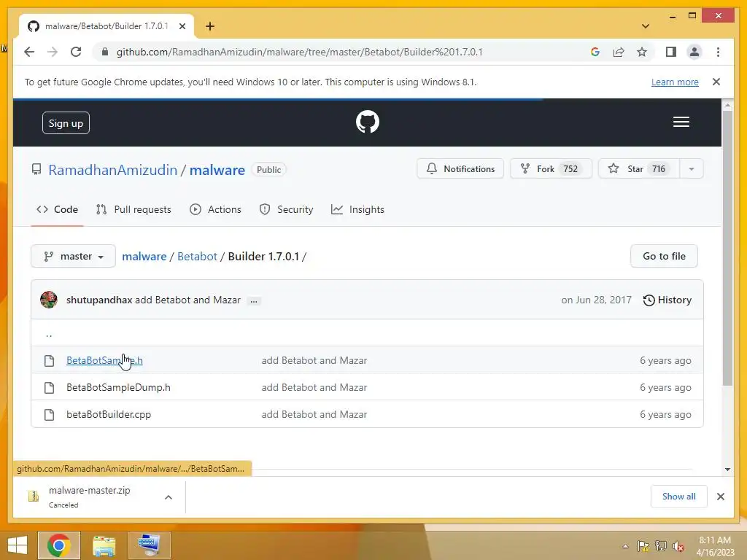The image size is (747, 560).
Task: Expand the commit message ellipsis button
Action: [254, 301]
